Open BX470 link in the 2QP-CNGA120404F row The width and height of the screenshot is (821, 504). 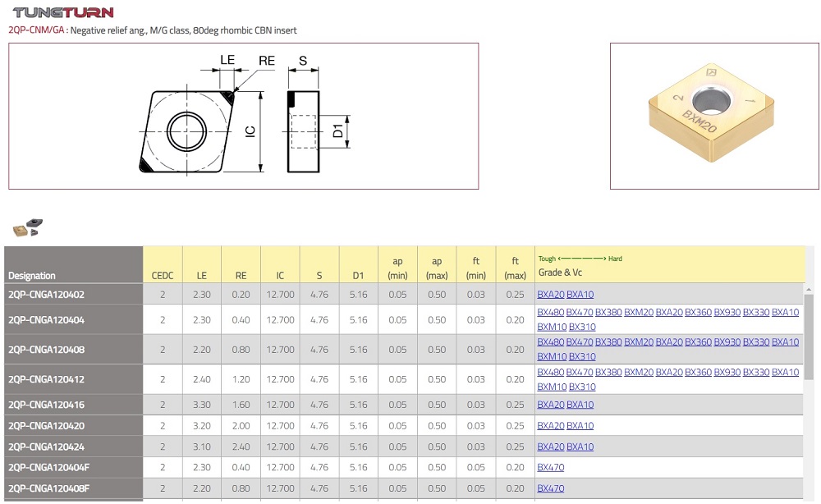point(551,467)
